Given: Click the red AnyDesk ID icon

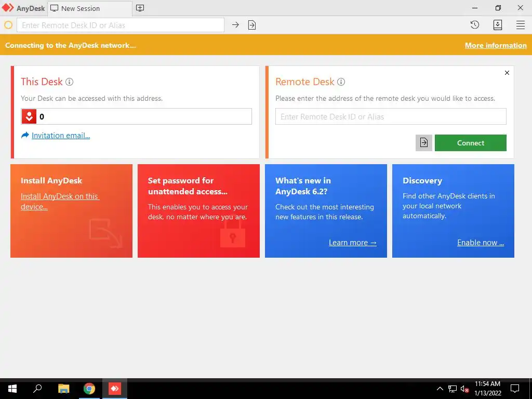Looking at the screenshot, I should point(29,116).
